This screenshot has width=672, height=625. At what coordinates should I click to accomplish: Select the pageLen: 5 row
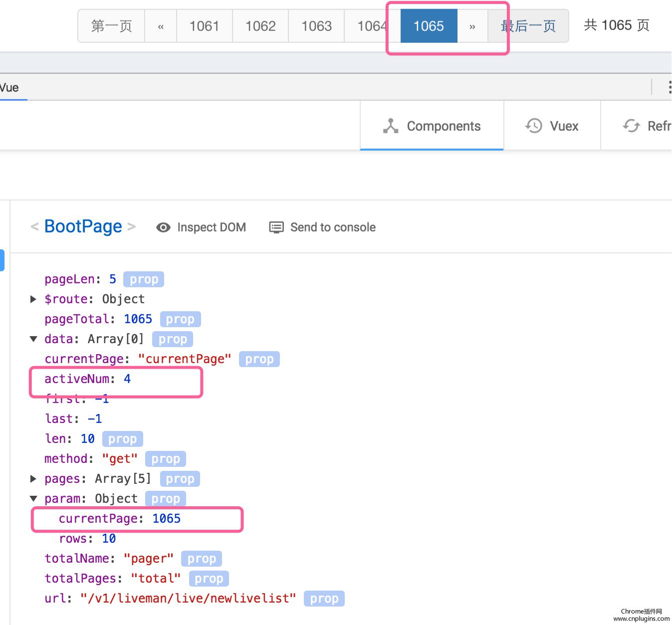(x=104, y=279)
